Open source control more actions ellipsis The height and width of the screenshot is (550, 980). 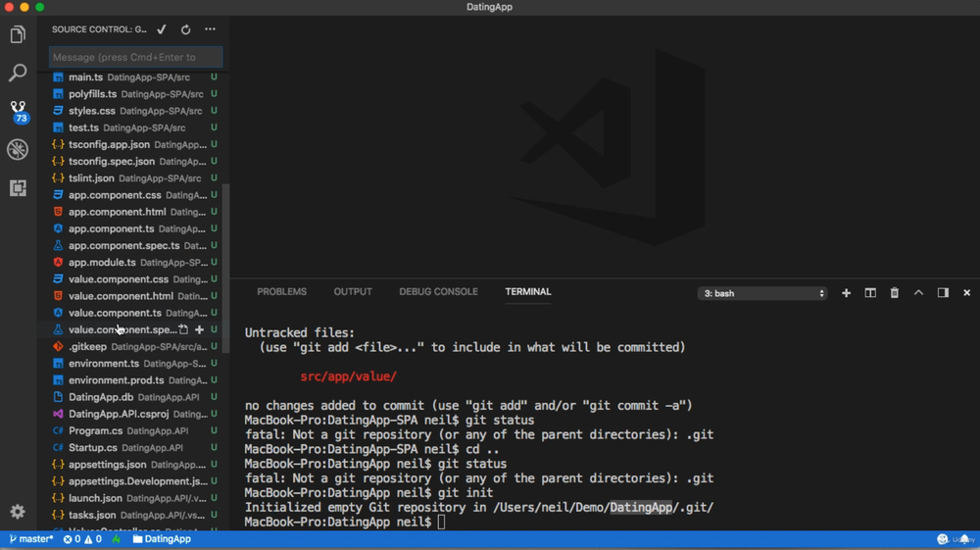click(210, 29)
